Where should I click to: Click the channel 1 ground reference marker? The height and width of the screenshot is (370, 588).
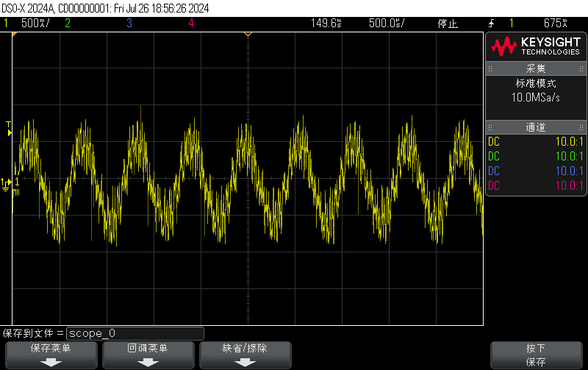[x=8, y=184]
